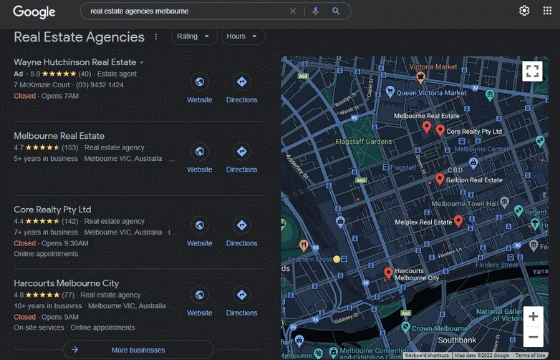Zoom in on the map with plus
Viewport: 560px width, 360px height.
(533, 316)
